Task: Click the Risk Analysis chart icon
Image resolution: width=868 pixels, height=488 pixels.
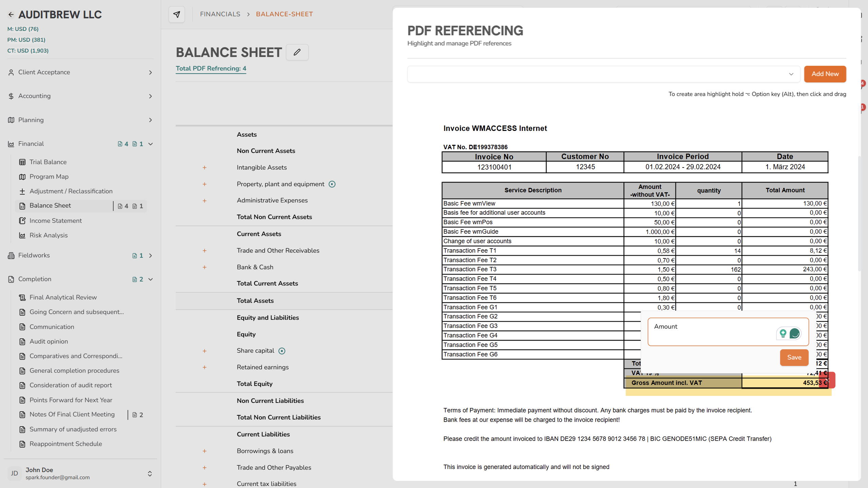Action: click(x=22, y=235)
